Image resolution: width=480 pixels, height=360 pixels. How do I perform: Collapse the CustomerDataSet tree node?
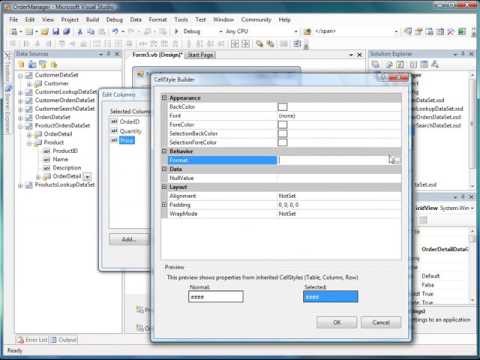coord(20,76)
